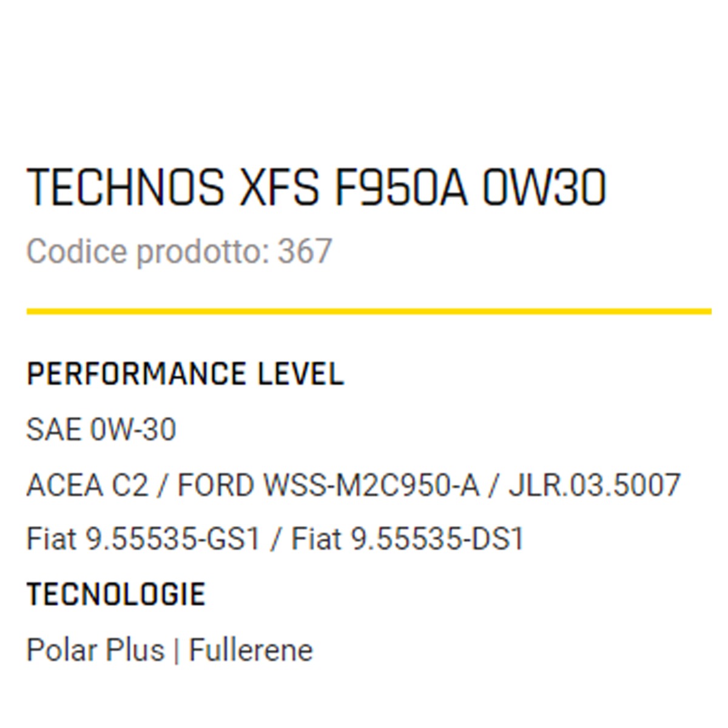
Task: Open the Fullerene technology link
Action: tap(251, 650)
